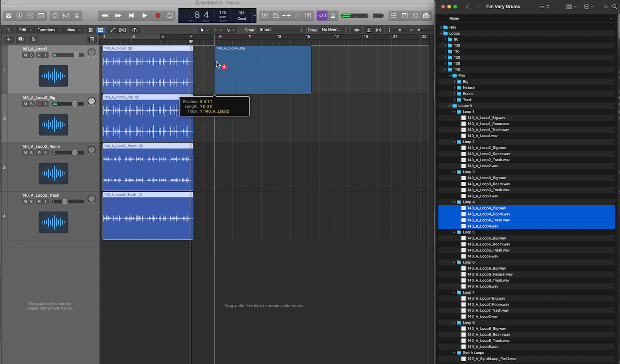The image size is (620, 364).
Task: Open the Functions menu
Action: (x=48, y=30)
